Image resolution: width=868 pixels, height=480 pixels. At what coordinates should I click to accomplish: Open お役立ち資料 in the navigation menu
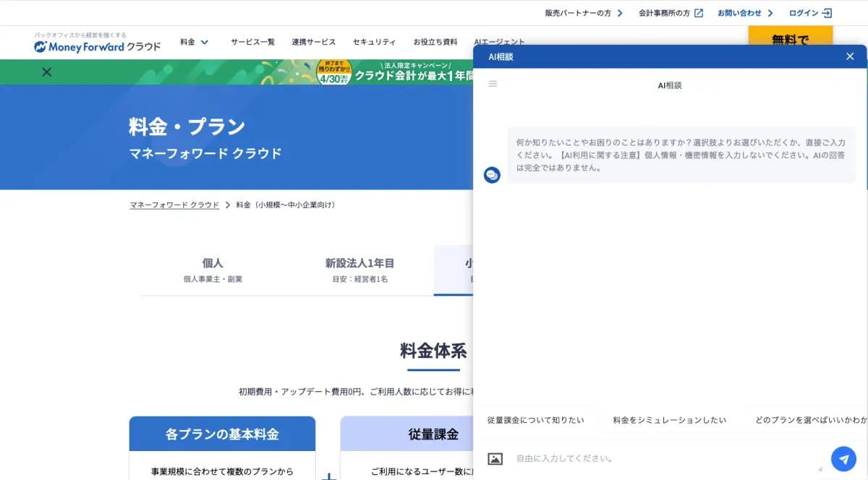pos(435,42)
